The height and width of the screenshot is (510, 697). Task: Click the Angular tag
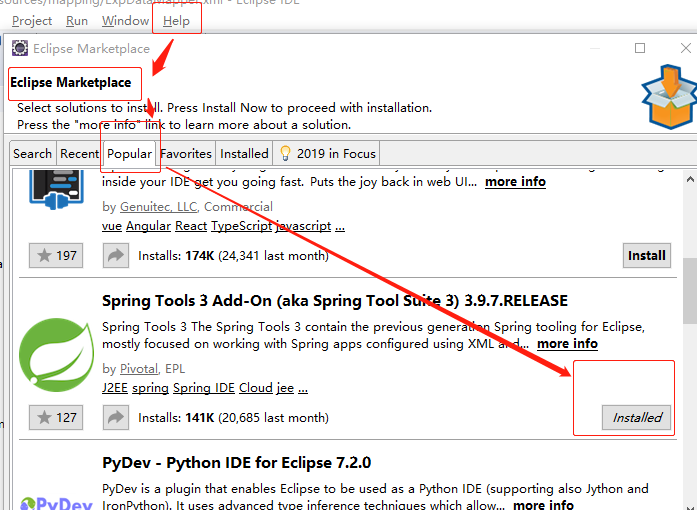click(148, 226)
